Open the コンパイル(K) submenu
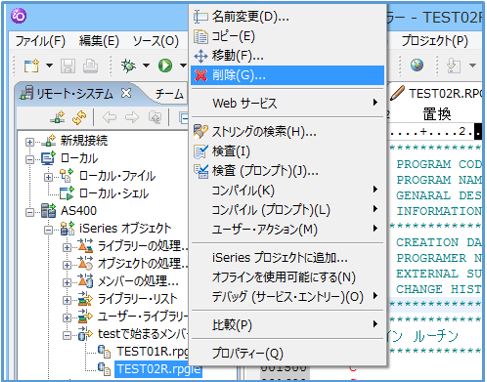Image resolution: width=487 pixels, height=382 pixels. click(x=287, y=190)
